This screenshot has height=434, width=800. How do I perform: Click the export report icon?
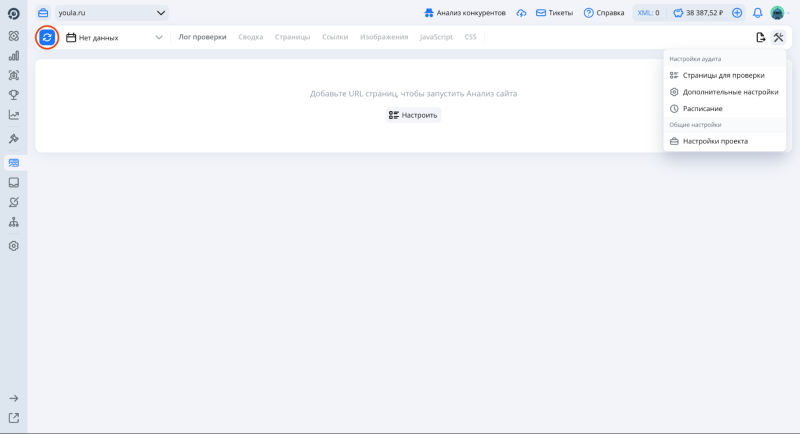760,37
